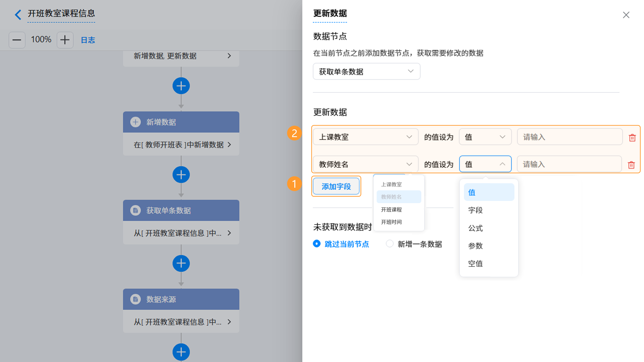Click the 开班教室课程信息 title text
The height and width of the screenshot is (362, 644).
61,13
